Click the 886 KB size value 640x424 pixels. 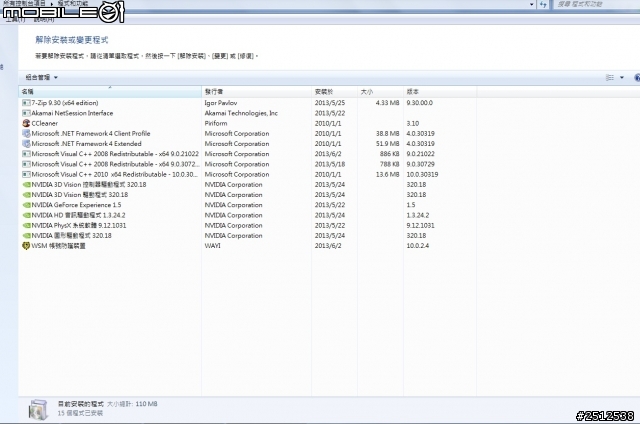[389, 154]
